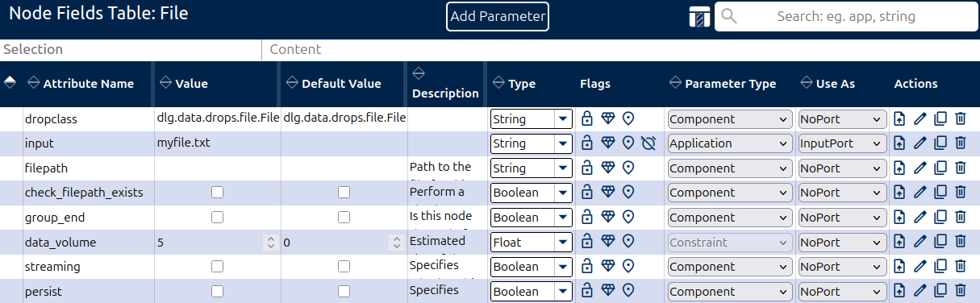Open the Type dropdown for dropclass row
The width and height of the screenshot is (980, 303).
532,119
